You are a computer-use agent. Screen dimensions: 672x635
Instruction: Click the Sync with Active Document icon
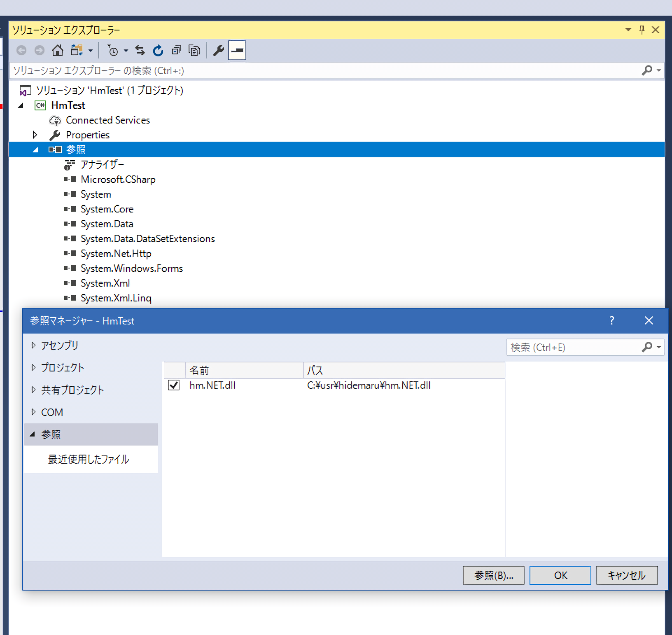point(140,50)
